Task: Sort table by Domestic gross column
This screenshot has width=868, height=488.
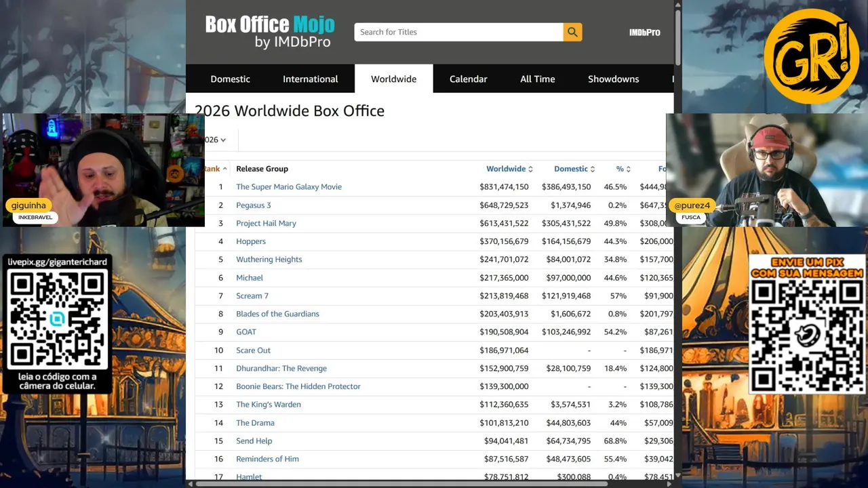Action: coord(574,169)
